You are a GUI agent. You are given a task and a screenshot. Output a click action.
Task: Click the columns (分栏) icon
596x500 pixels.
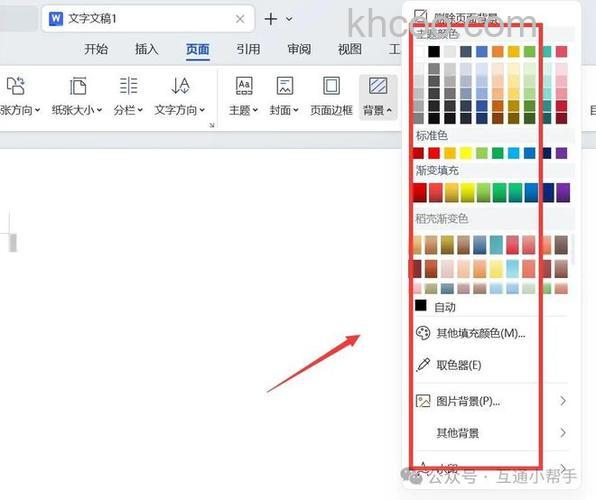pyautogui.click(x=128, y=86)
